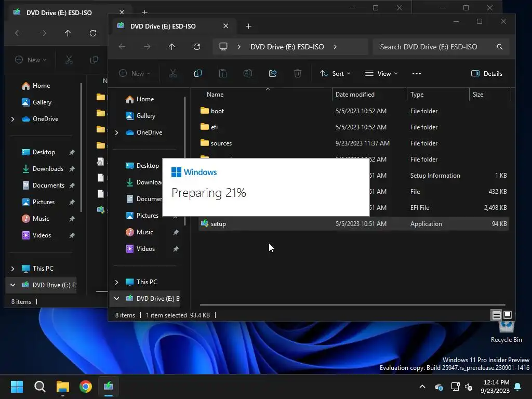Click the Paste icon in front window toolbar
The height and width of the screenshot is (399, 532).
tap(222, 73)
